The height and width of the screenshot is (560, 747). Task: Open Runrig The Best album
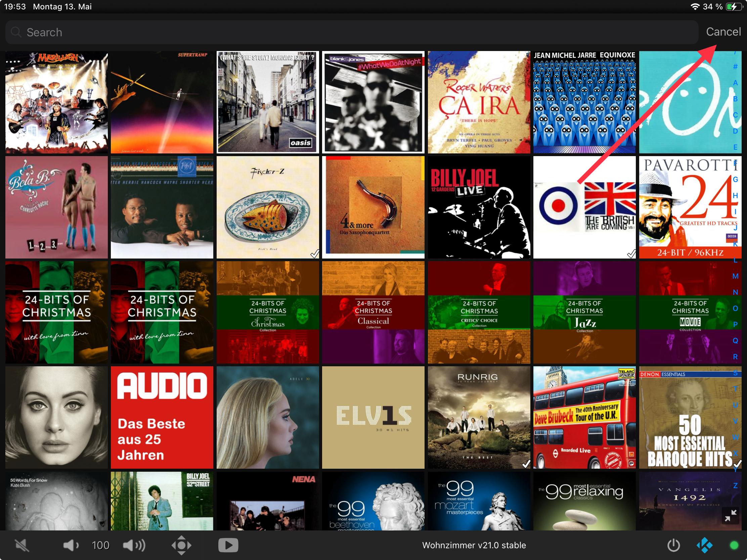pyautogui.click(x=479, y=418)
